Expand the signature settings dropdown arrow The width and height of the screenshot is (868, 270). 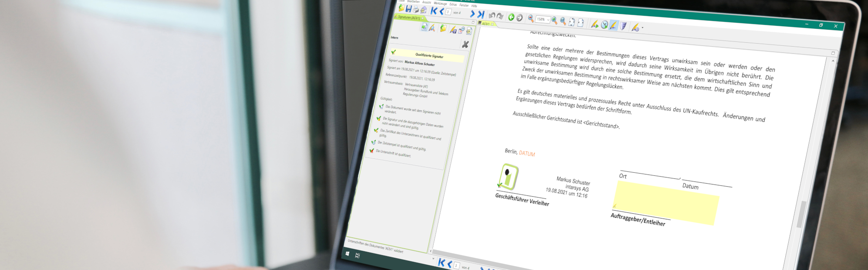[x=642, y=28]
